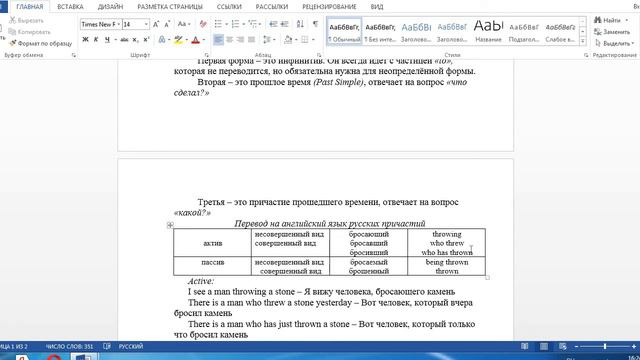This screenshot has width=640, height=360.
Task: Decrease paragraph indent
Action: (273, 24)
